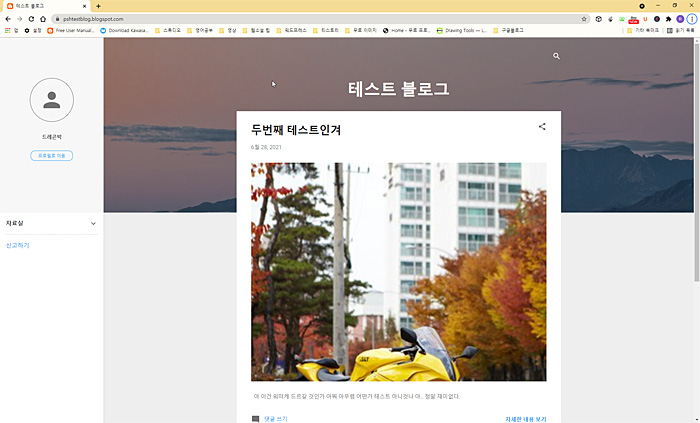Go to the browser home page icon
This screenshot has width=700, height=423.
pos(43,19)
